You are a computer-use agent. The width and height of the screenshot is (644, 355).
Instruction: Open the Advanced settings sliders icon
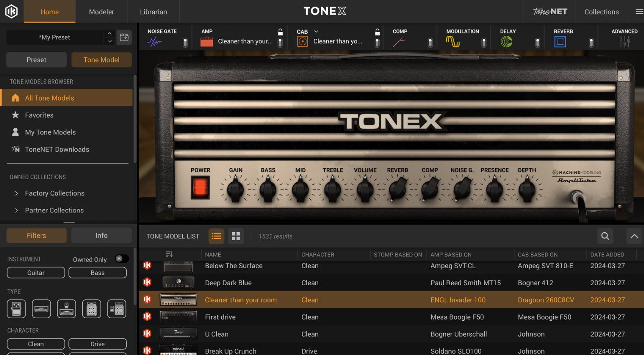pos(624,41)
